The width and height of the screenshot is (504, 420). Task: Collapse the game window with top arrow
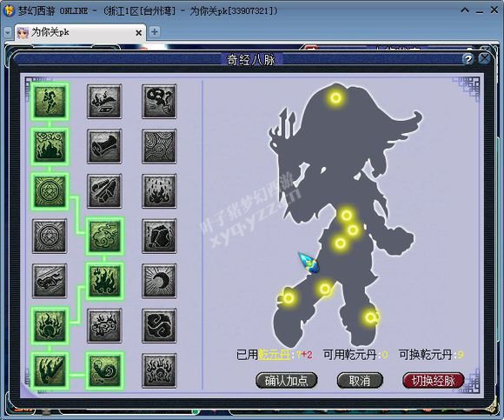465,10
